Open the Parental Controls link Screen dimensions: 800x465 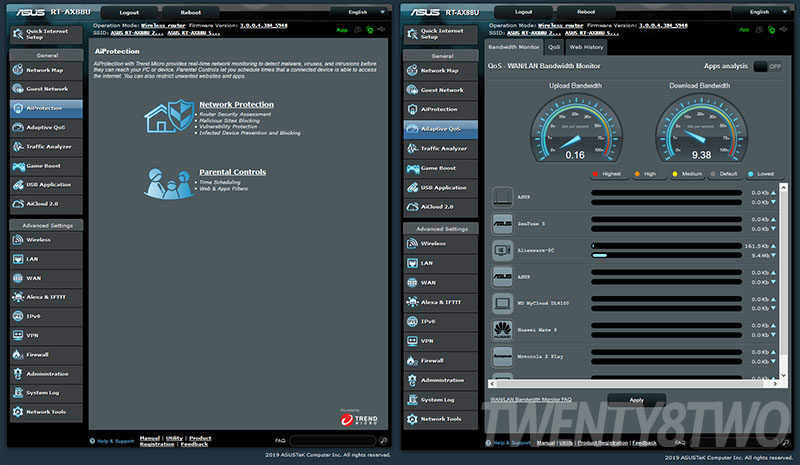click(x=233, y=172)
